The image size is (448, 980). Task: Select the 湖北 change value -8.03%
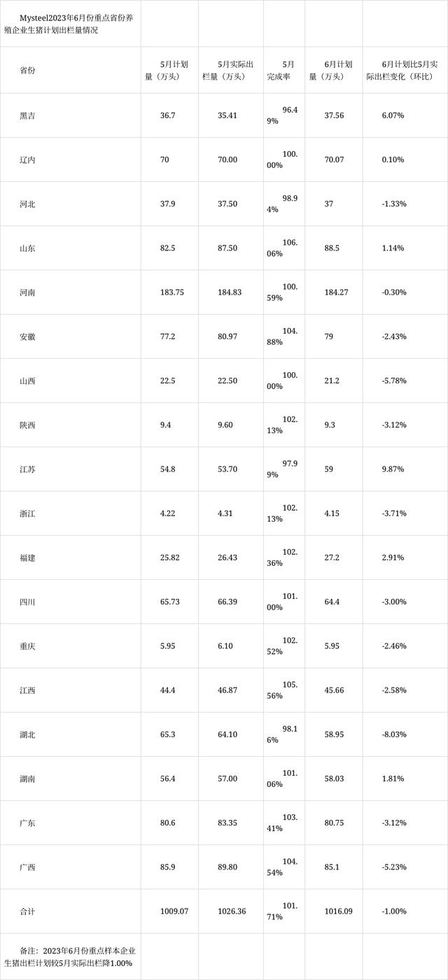tap(394, 734)
